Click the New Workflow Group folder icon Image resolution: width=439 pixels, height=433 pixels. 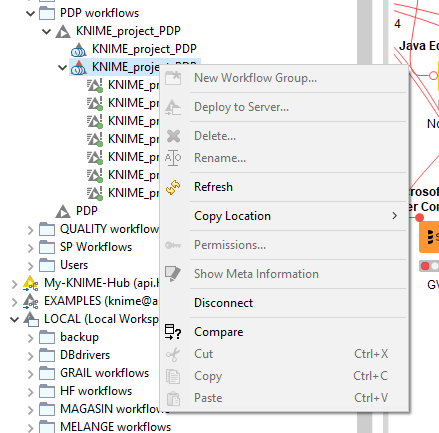[173, 78]
